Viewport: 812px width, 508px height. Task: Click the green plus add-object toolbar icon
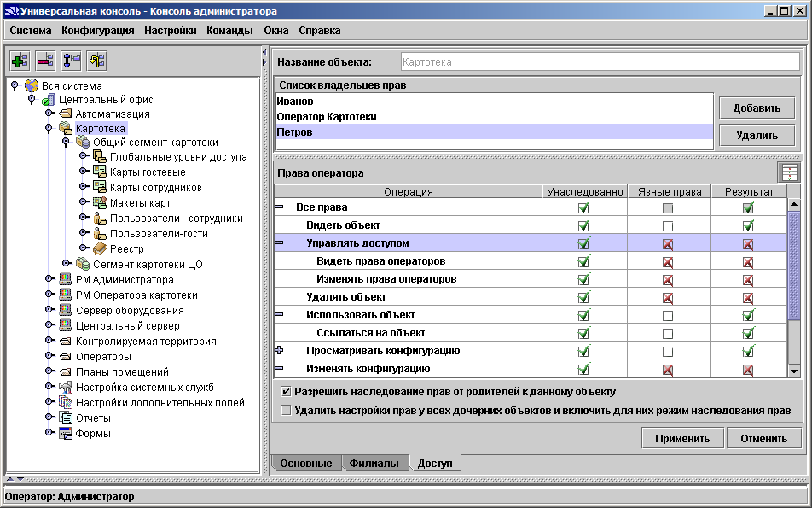click(20, 61)
